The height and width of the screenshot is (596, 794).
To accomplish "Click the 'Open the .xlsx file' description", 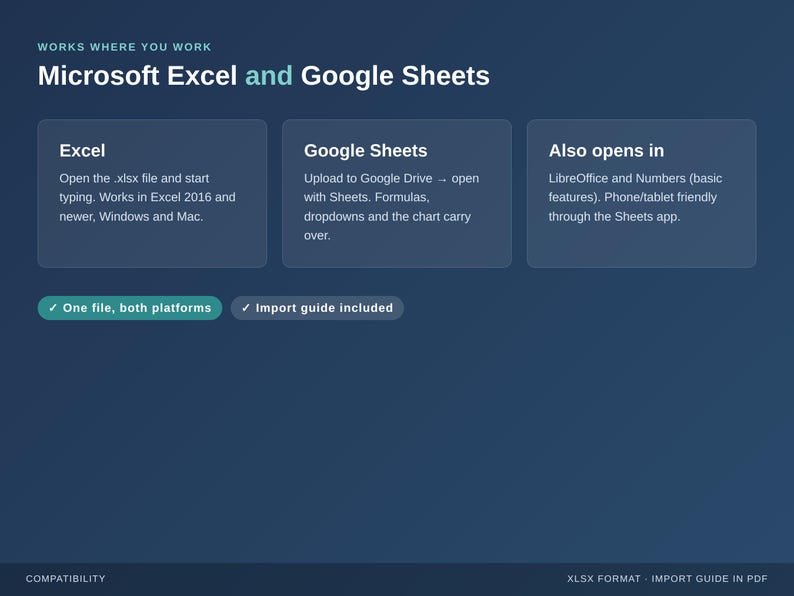I will [147, 197].
